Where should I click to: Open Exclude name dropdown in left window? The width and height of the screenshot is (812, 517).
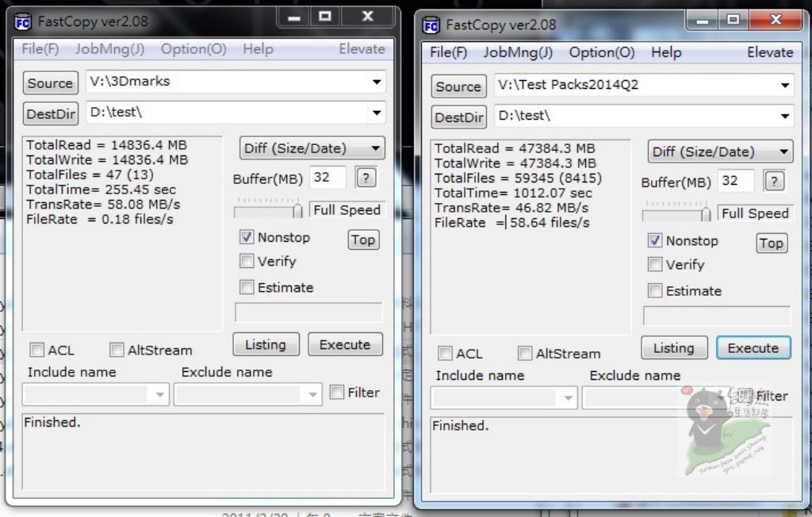tap(312, 395)
